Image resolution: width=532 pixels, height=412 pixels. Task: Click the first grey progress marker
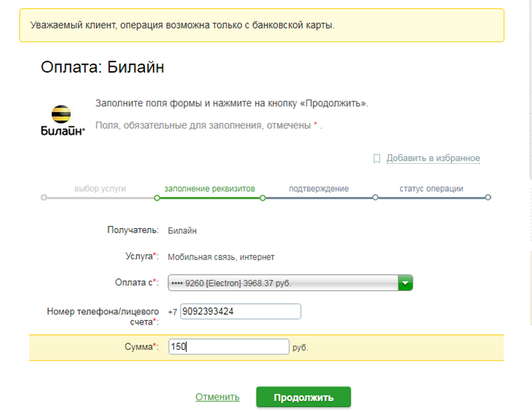click(x=44, y=198)
